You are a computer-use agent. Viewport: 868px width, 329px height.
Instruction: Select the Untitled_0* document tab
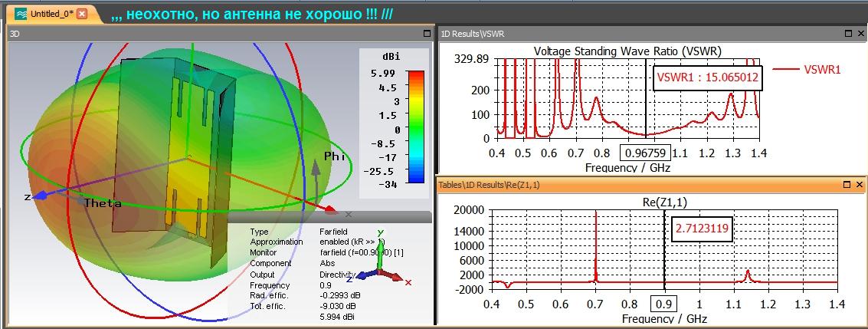(53, 14)
